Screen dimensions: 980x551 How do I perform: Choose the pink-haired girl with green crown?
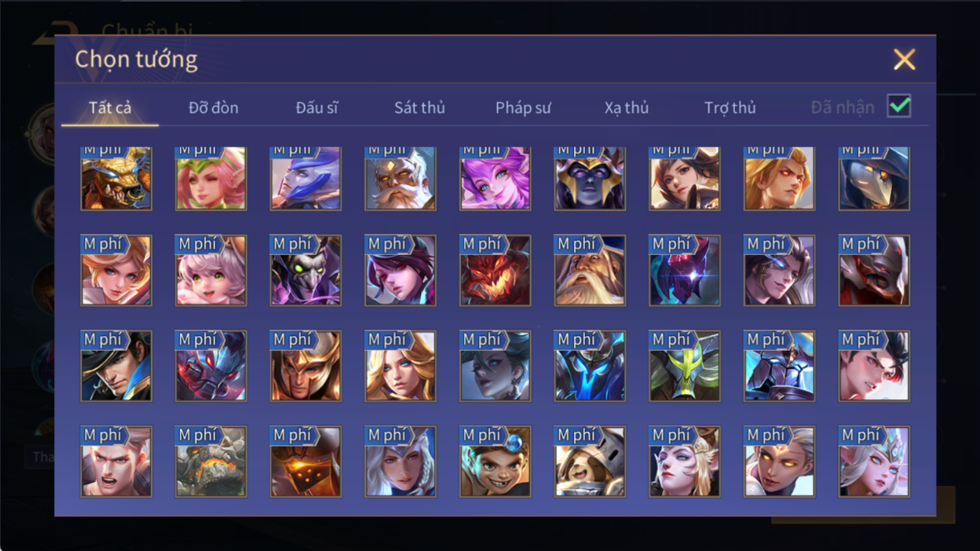coord(211,178)
